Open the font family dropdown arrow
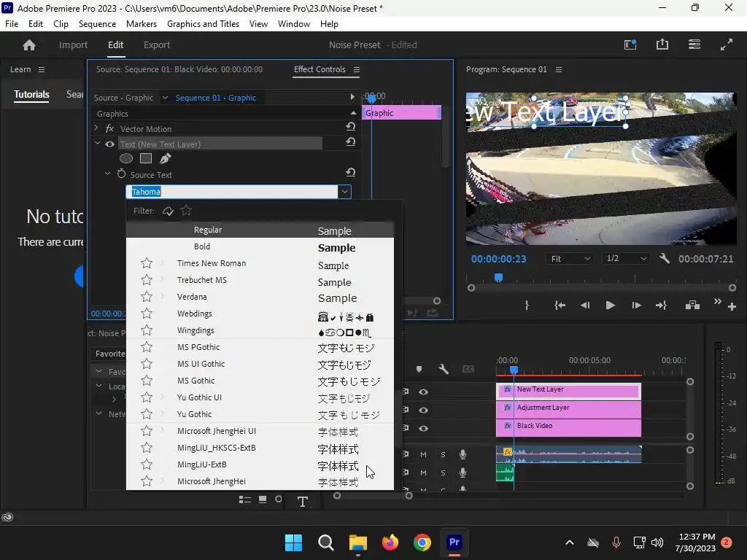The height and width of the screenshot is (560, 747). 344,192
